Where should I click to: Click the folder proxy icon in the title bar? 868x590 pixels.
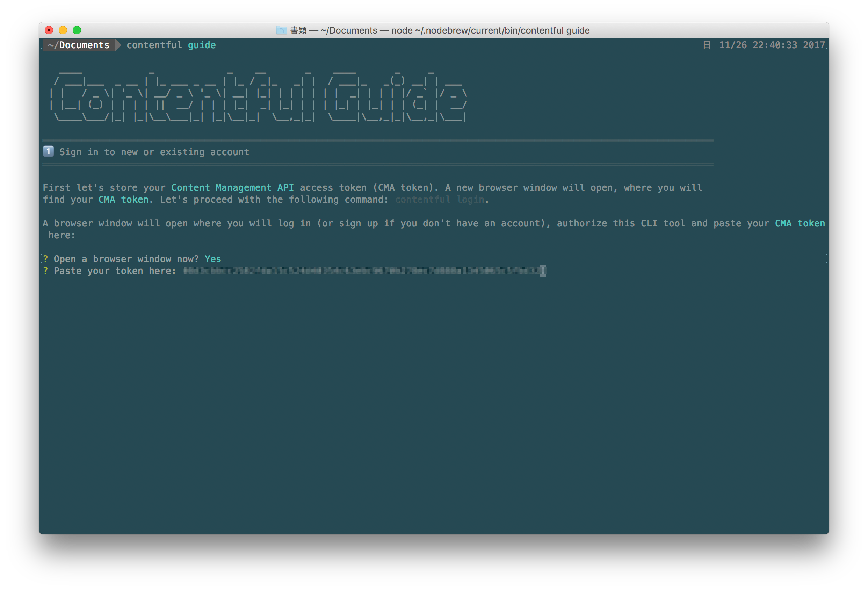click(x=282, y=30)
